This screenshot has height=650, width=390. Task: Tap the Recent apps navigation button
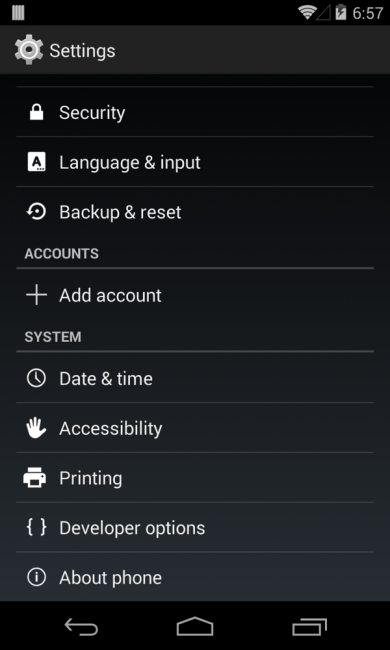tap(309, 626)
